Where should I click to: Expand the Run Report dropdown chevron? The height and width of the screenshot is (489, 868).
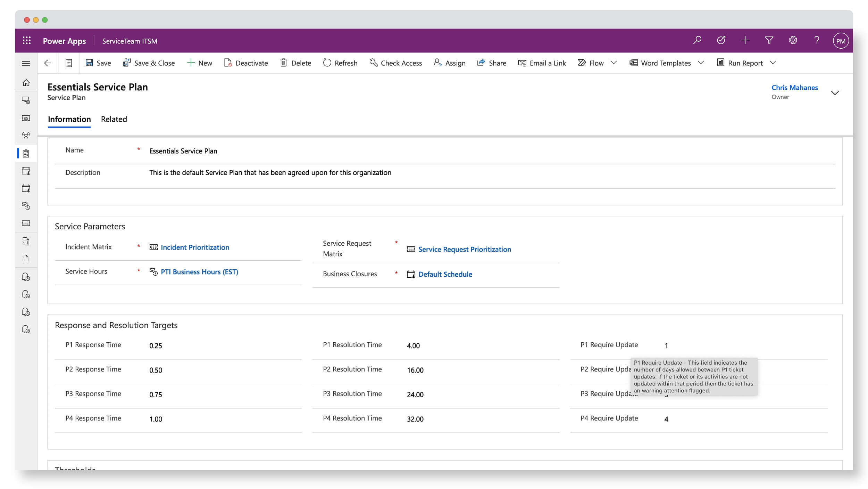[x=773, y=63]
